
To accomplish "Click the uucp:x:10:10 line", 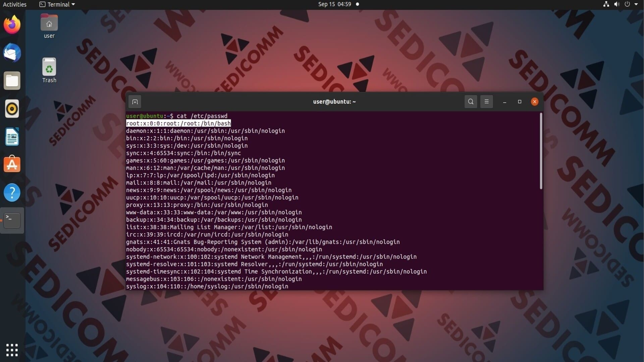I will coord(212,197).
